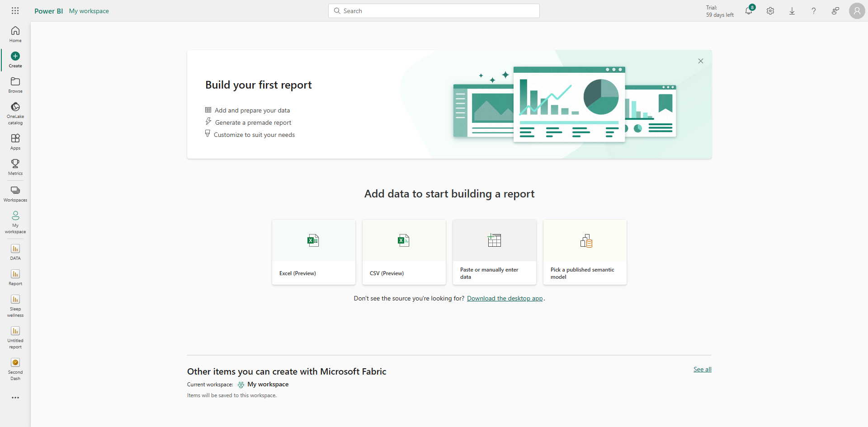The height and width of the screenshot is (427, 868).
Task: Open My workspace in sidebar
Action: pos(15,222)
